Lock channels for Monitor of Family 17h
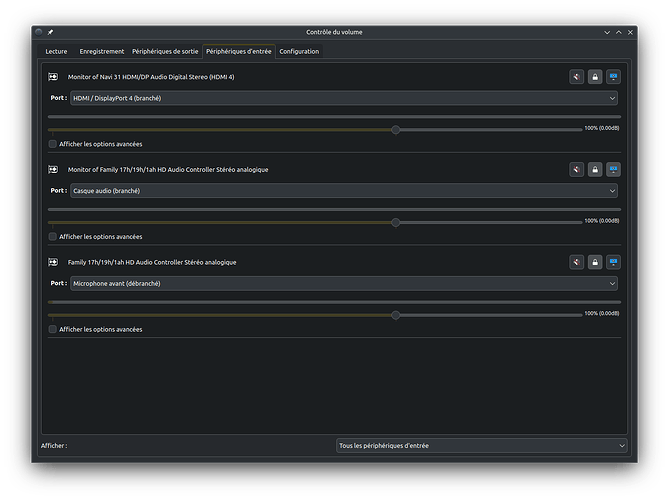Screen dimensions: 668x500 (x=595, y=170)
